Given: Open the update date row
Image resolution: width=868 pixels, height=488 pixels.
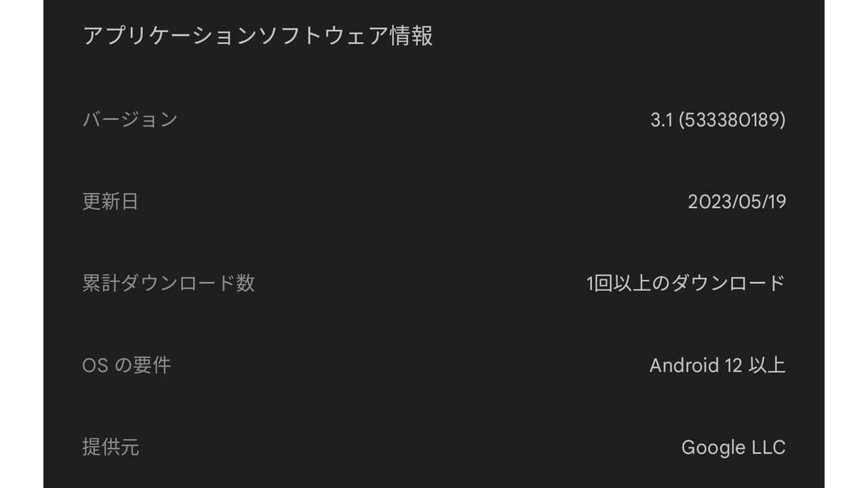Looking at the screenshot, I should click(x=434, y=202).
